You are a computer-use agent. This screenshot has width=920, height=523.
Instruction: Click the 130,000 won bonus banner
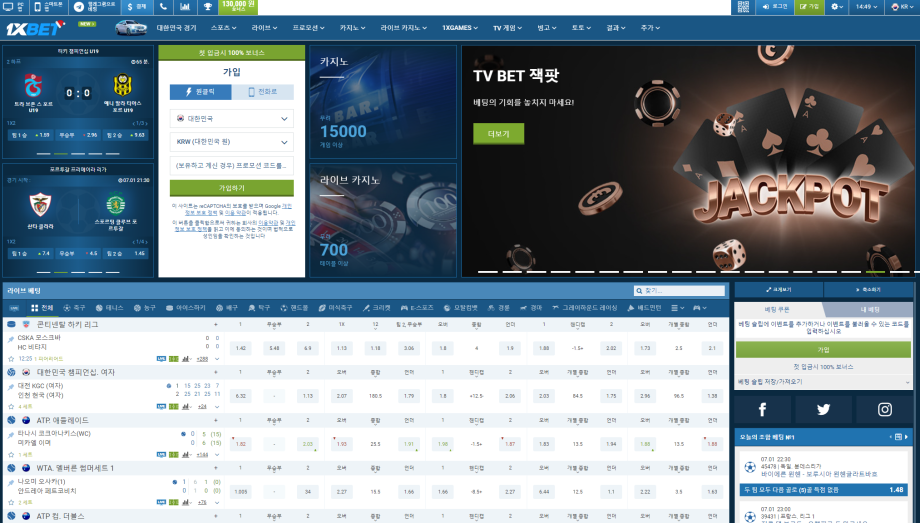pyautogui.click(x=238, y=7)
